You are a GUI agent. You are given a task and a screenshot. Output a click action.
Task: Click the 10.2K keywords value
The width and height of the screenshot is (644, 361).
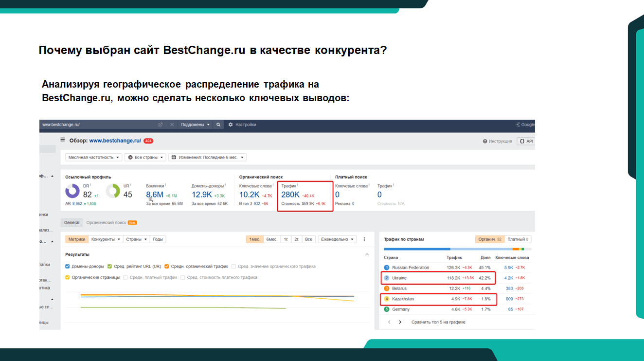pos(250,195)
